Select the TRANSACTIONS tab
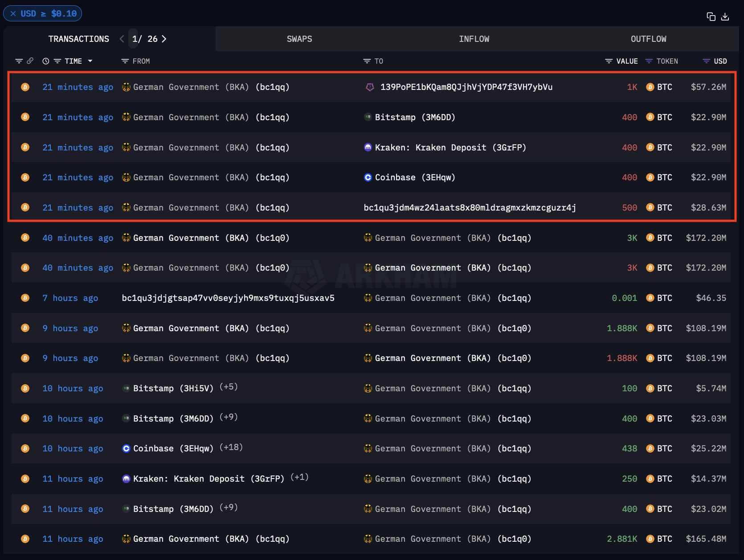The height and width of the screenshot is (560, 744). (79, 39)
